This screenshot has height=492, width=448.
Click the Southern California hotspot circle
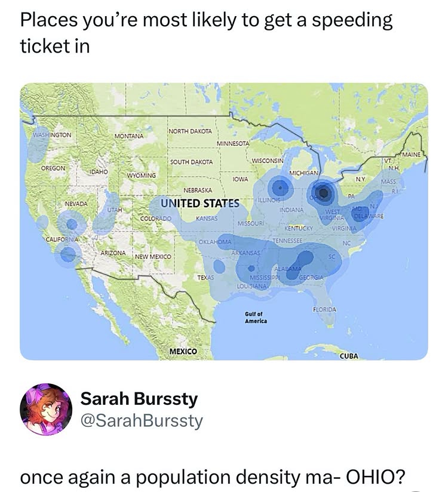point(68,254)
